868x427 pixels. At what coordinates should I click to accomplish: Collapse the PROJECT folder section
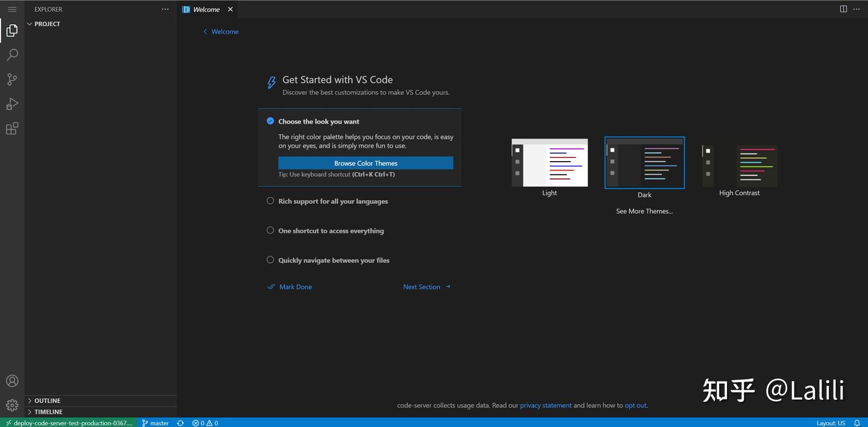pyautogui.click(x=47, y=24)
